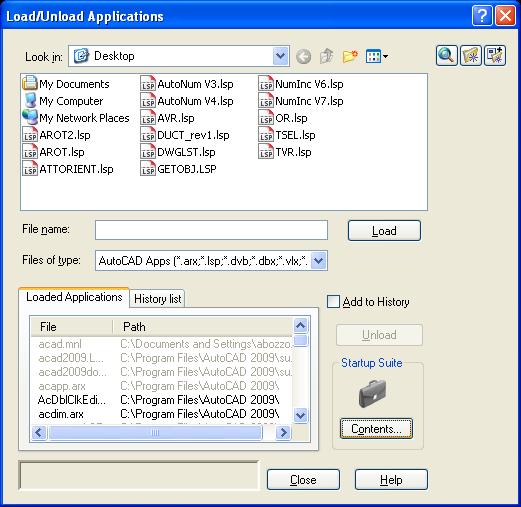Screen dimensions: 521x507
Task: Click the horizontal scroll right arrow
Action: pyautogui.click(x=284, y=433)
